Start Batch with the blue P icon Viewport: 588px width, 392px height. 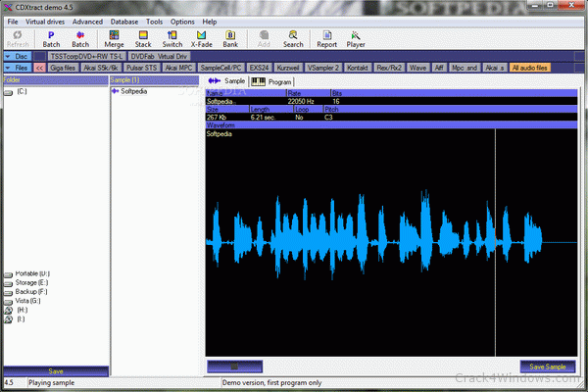click(51, 39)
